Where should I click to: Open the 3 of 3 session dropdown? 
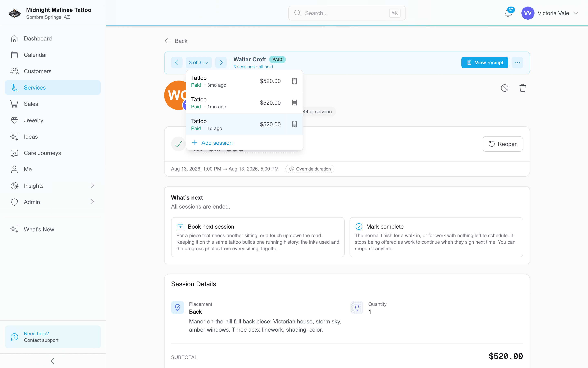click(x=198, y=63)
